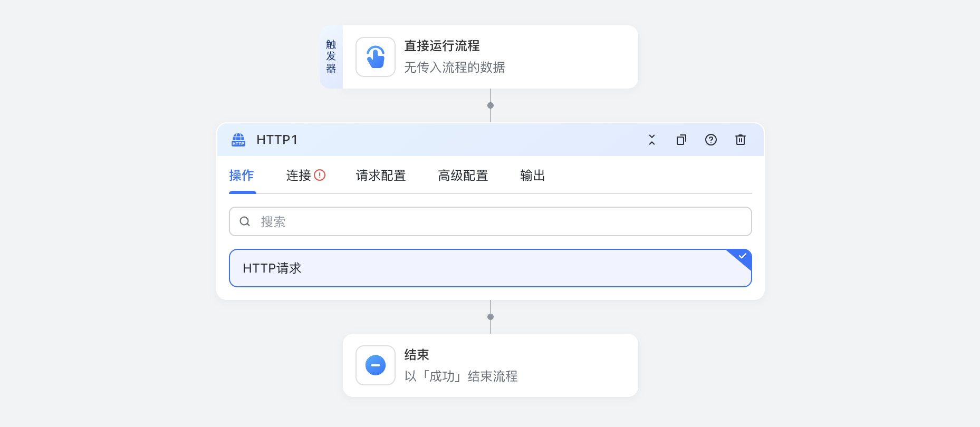The width and height of the screenshot is (980, 427).
Task: Switch to the 请求配置 tab
Action: pos(381,176)
